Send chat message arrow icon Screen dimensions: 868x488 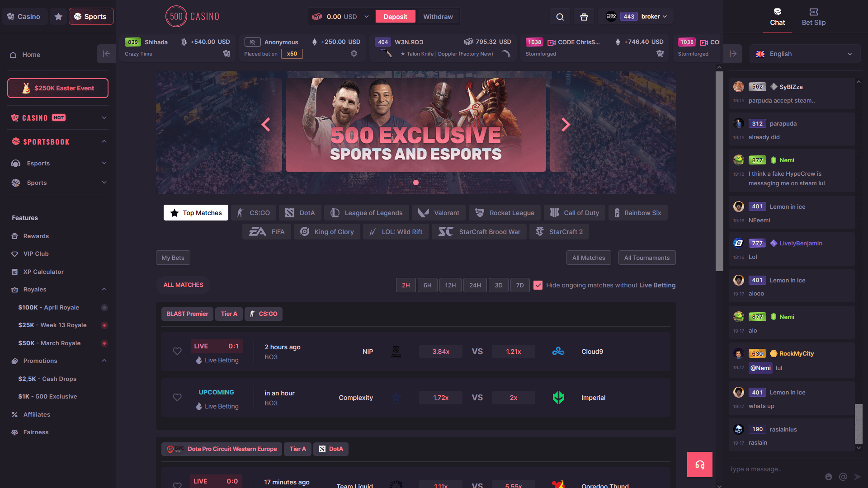point(858,477)
